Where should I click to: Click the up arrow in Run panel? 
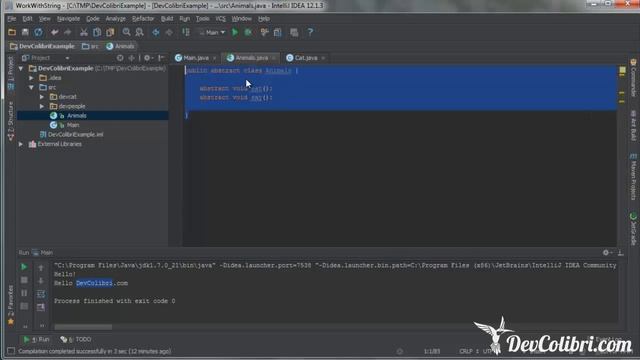(x=41, y=268)
